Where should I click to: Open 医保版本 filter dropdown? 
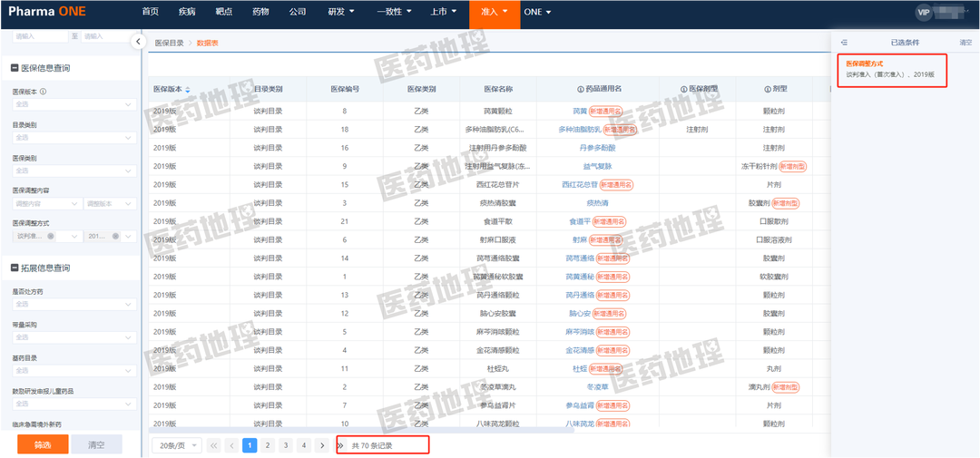74,103
